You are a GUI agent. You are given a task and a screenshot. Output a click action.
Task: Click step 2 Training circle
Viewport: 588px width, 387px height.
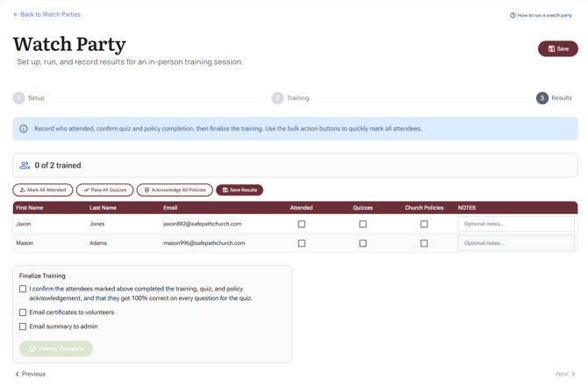pos(277,98)
